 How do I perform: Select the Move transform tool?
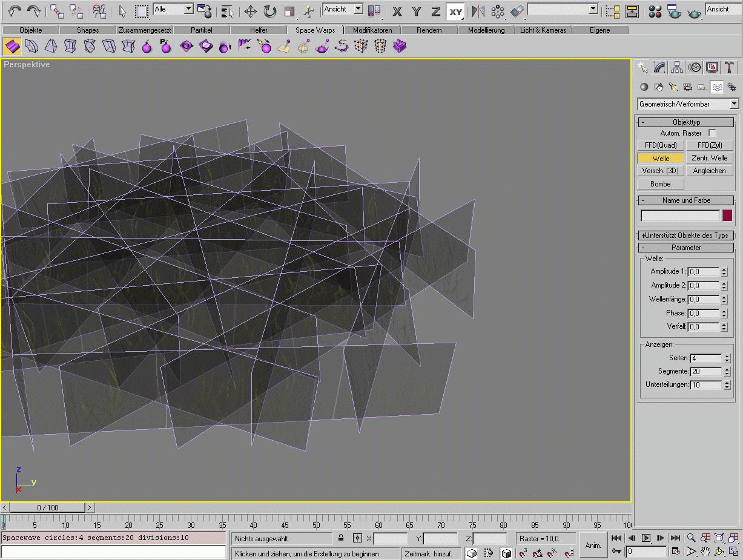[x=250, y=11]
